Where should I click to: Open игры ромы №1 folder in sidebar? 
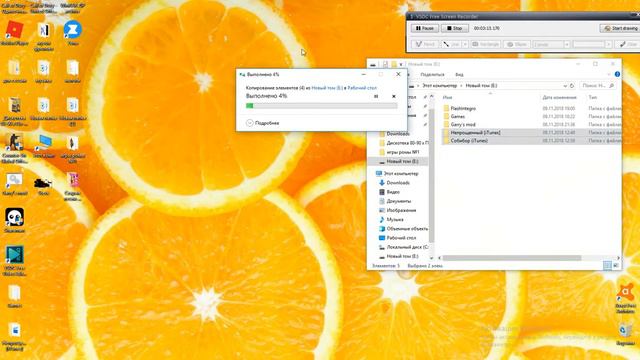click(x=402, y=152)
